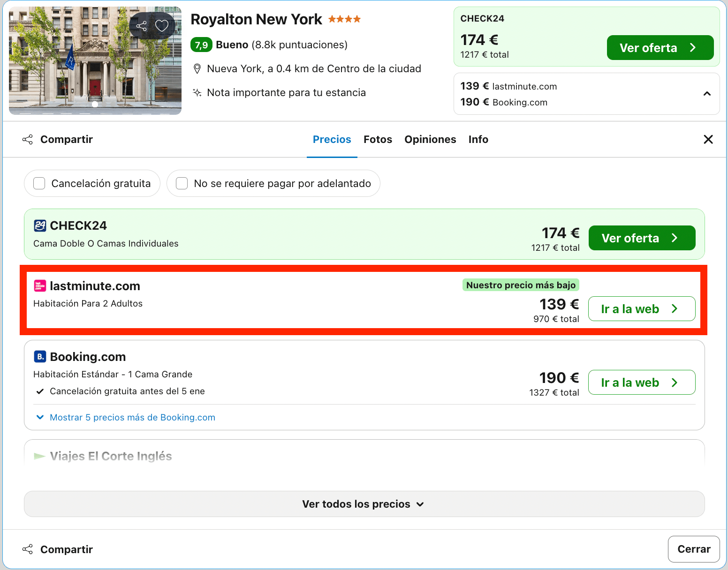Click Cama Doble O Camas Individuales
Screen dimensions: 728x570
(106, 243)
